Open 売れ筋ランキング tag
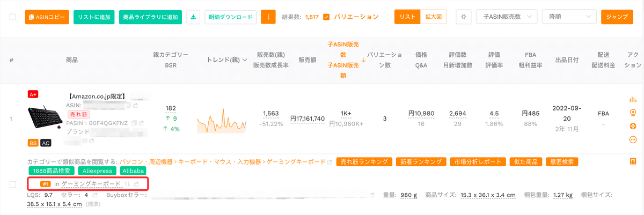The image size is (644, 215). [x=364, y=162]
